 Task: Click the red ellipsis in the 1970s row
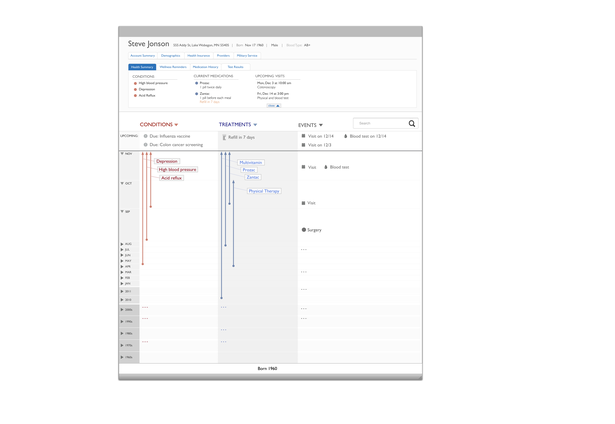(145, 342)
